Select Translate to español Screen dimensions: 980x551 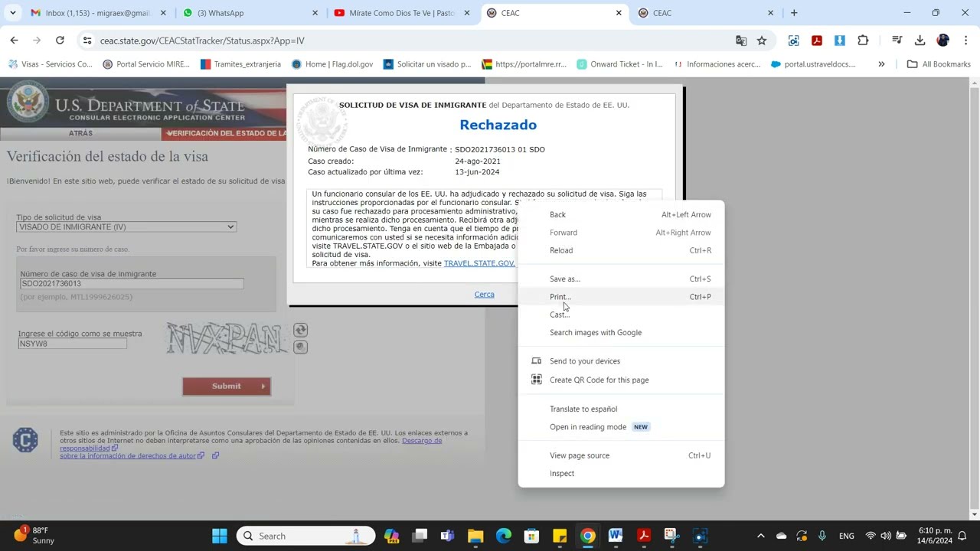[621, 409]
